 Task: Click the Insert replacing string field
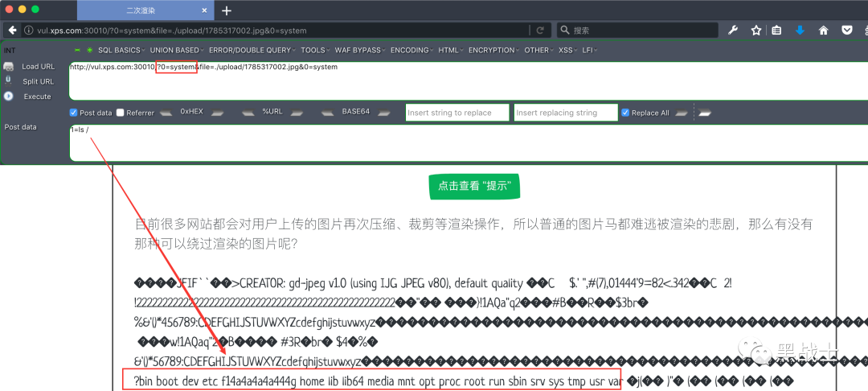[566, 113]
